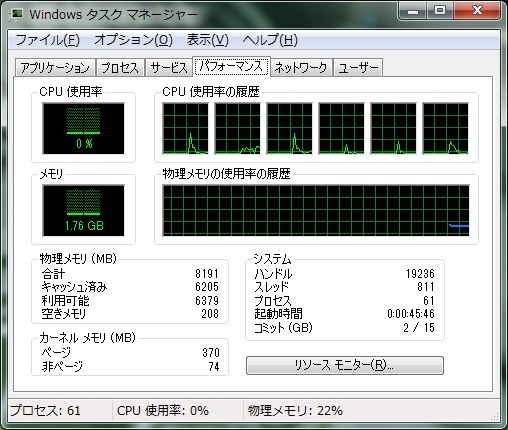The width and height of the screenshot is (508, 430).
Task: Click the システム プロセス value 61
Action: (x=429, y=301)
